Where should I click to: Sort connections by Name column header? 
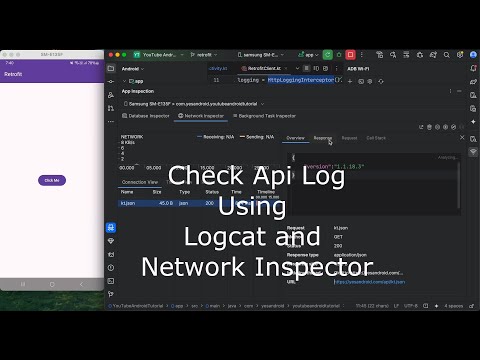(127, 192)
